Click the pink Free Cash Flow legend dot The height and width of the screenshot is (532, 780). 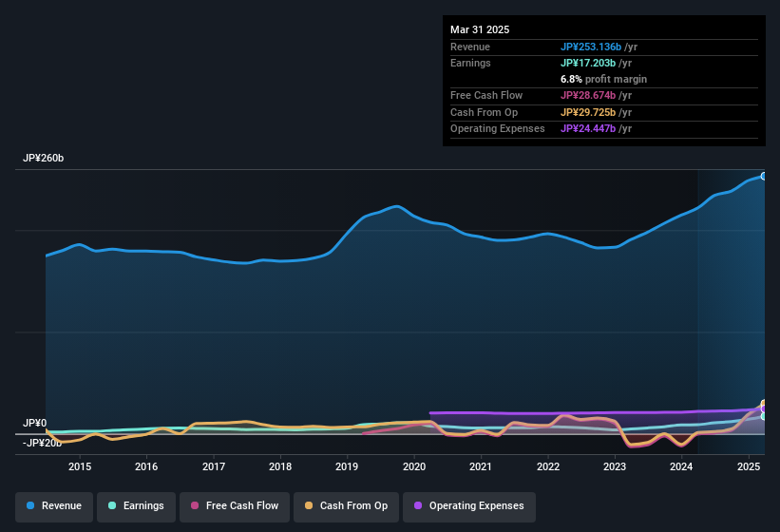(x=195, y=505)
